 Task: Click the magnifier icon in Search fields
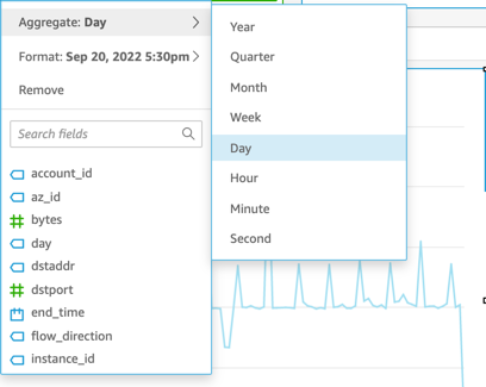(188, 134)
